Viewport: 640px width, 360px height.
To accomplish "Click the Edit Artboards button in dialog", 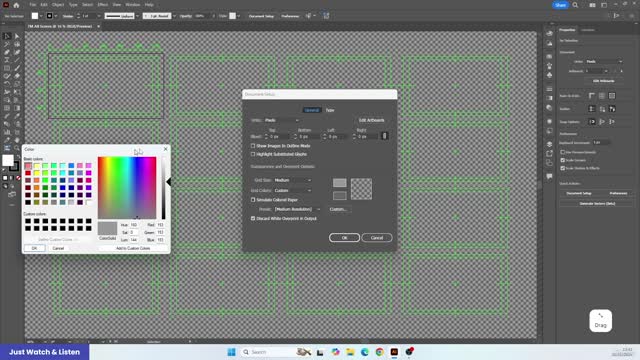I will click(x=371, y=120).
